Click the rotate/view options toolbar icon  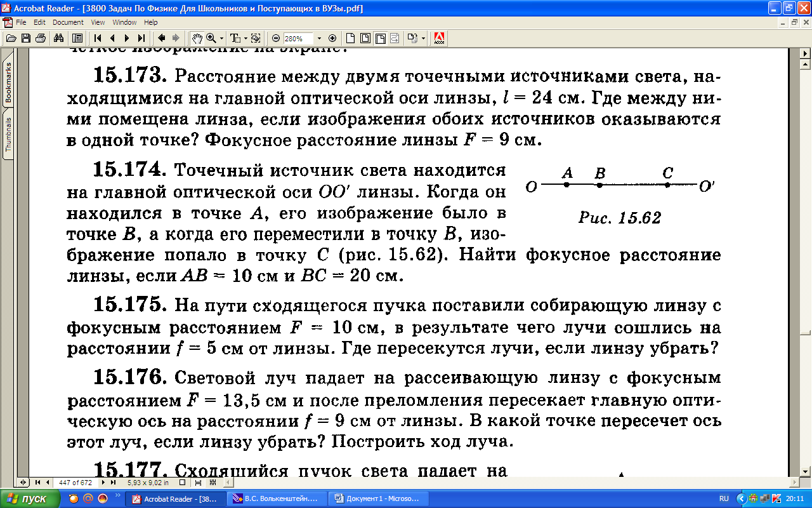tap(413, 38)
